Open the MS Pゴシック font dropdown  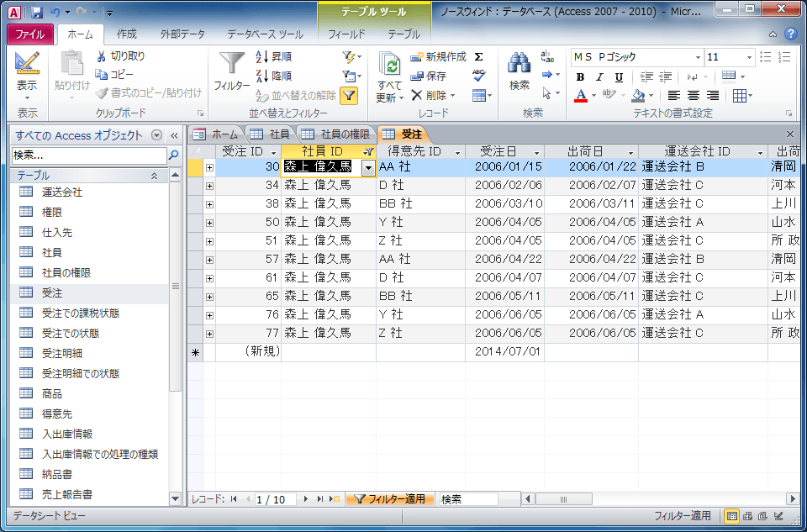coord(698,57)
